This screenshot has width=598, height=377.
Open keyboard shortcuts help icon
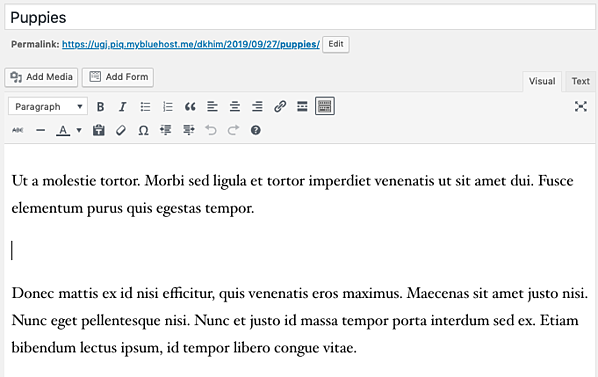pos(256,130)
